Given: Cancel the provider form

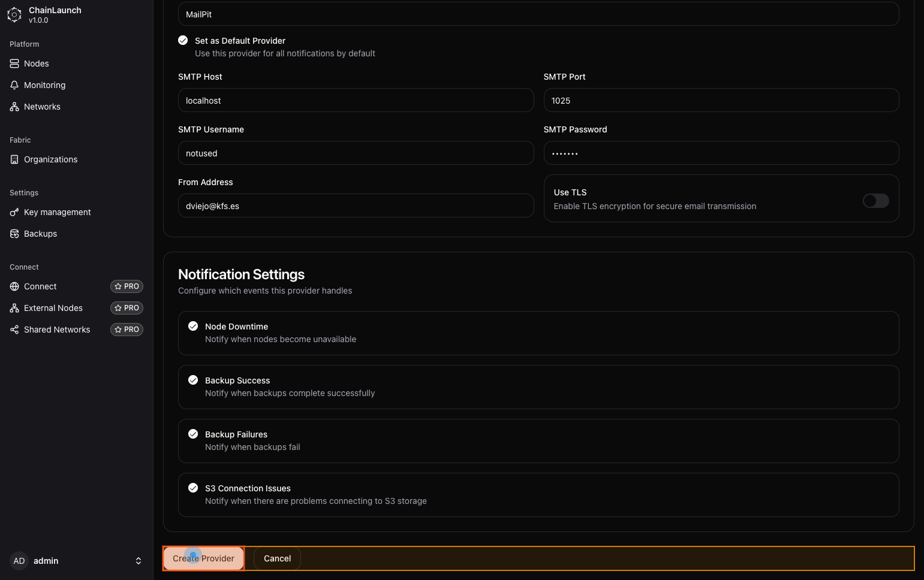Looking at the screenshot, I should [277, 558].
